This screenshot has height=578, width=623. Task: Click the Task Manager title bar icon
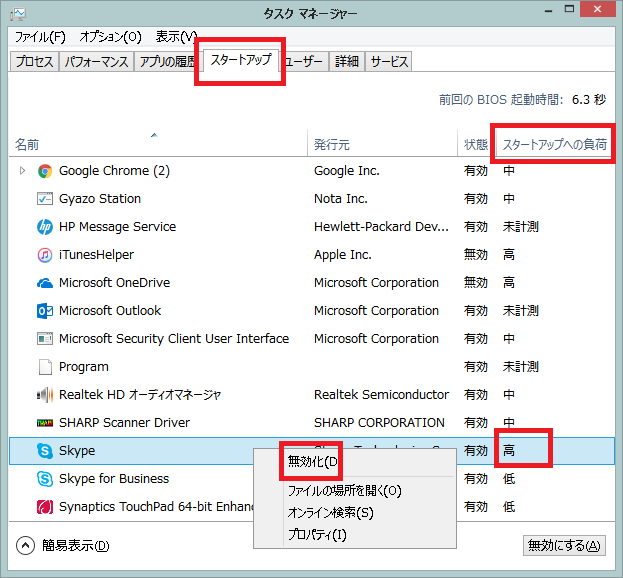[18, 14]
